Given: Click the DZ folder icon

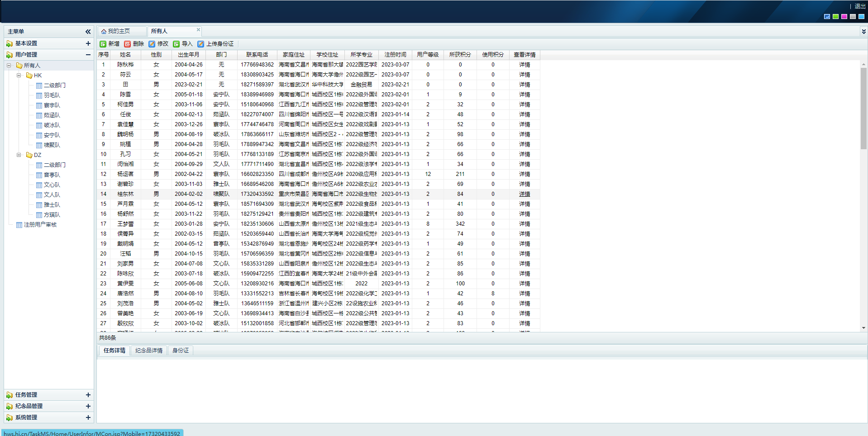Looking at the screenshot, I should [29, 155].
